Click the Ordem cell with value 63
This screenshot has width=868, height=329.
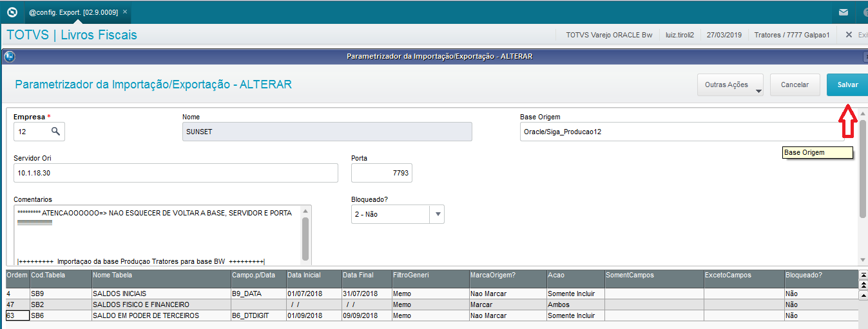[17, 315]
